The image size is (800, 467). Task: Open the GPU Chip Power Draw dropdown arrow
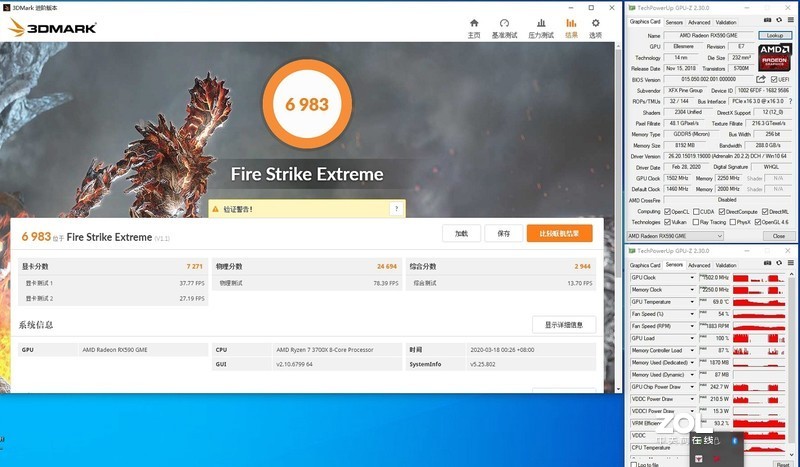pyautogui.click(x=692, y=387)
